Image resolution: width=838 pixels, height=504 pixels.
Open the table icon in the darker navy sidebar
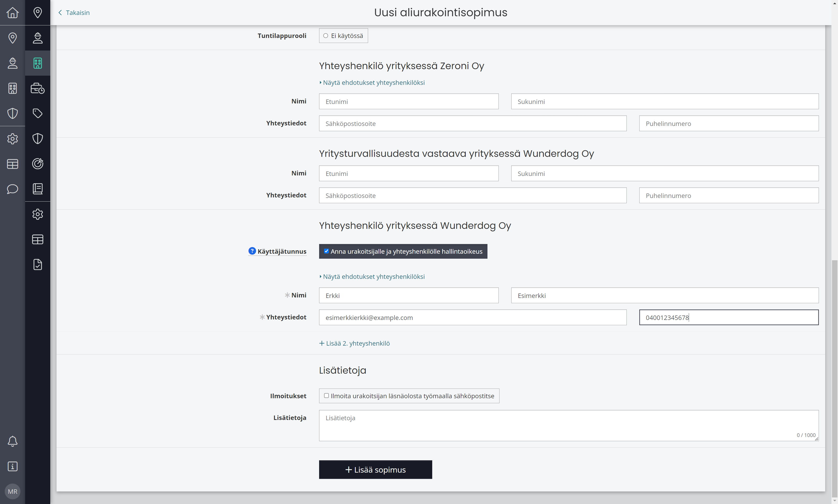coord(38,240)
